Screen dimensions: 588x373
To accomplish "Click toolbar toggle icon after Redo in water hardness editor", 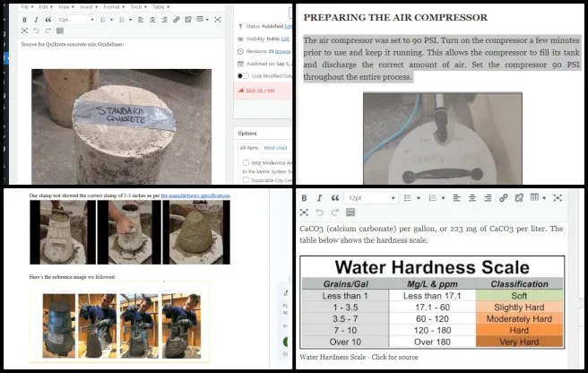I will tap(350, 213).
